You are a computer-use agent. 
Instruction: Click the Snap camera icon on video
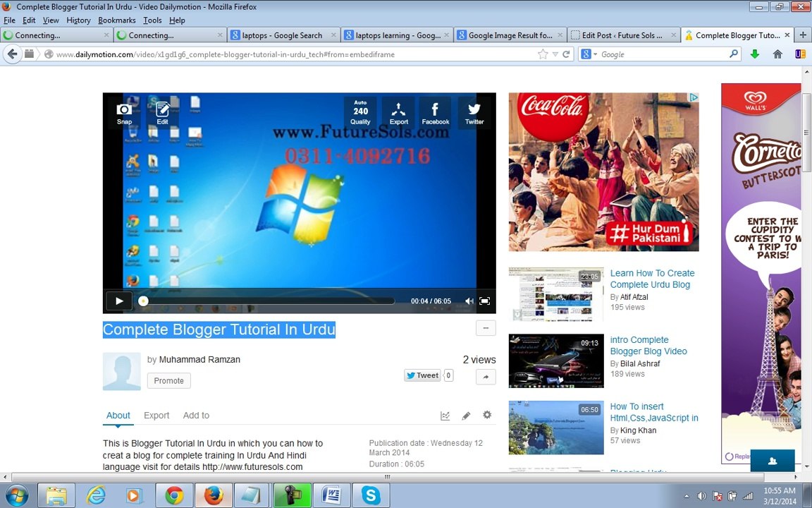[x=124, y=114]
